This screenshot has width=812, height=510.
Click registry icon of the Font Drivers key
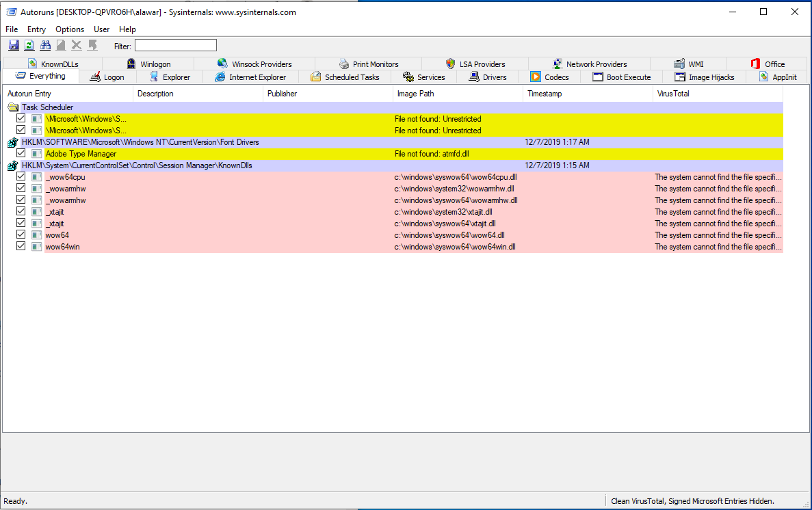tap(13, 142)
